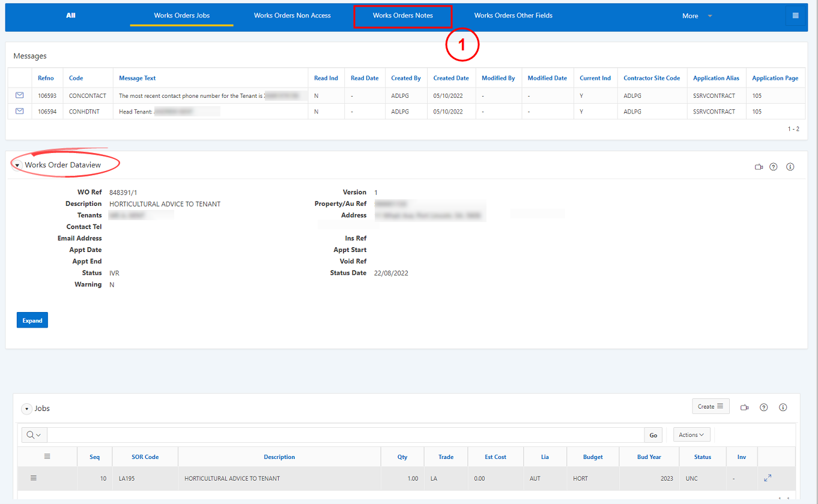Viewport: 818px width, 504px height.
Task: Click video camera icon in Jobs section
Action: (745, 407)
